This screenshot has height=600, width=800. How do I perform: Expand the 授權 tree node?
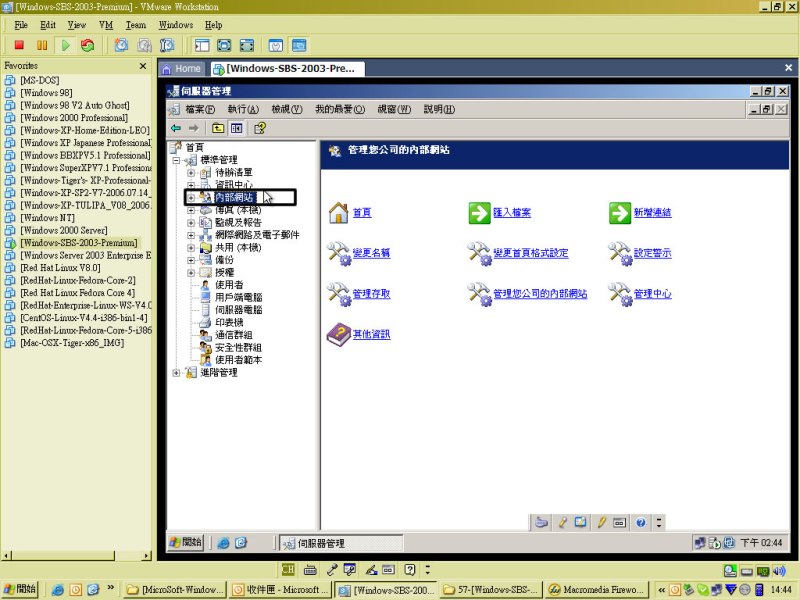click(191, 272)
